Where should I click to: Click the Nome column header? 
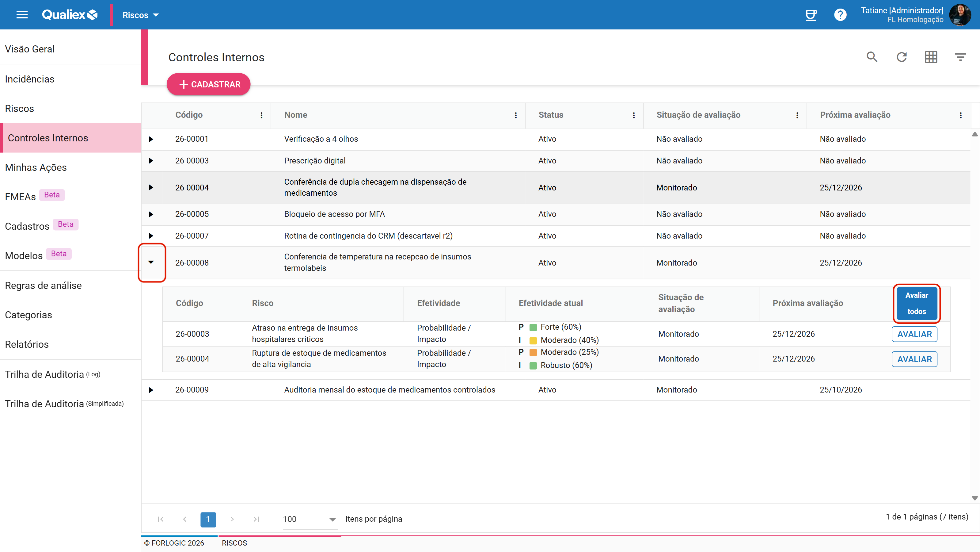(296, 115)
